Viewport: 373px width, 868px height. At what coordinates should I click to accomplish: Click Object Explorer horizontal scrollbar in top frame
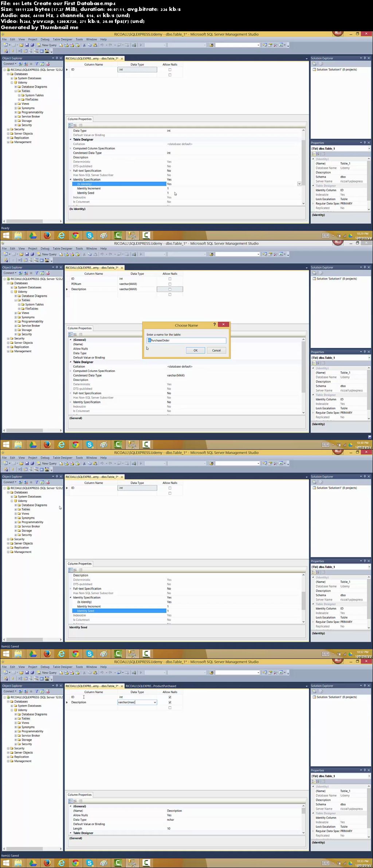pyautogui.click(x=32, y=221)
